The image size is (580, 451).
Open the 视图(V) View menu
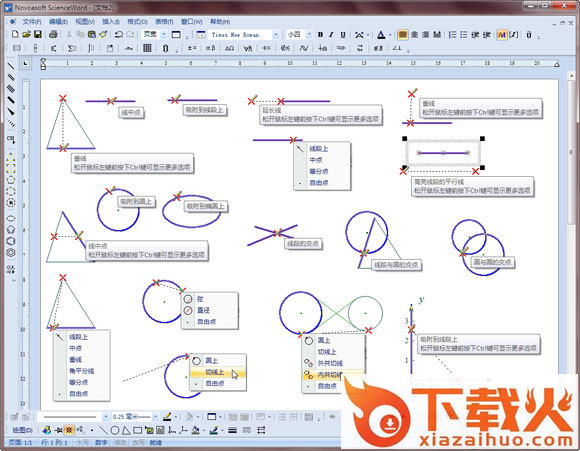coord(85,22)
